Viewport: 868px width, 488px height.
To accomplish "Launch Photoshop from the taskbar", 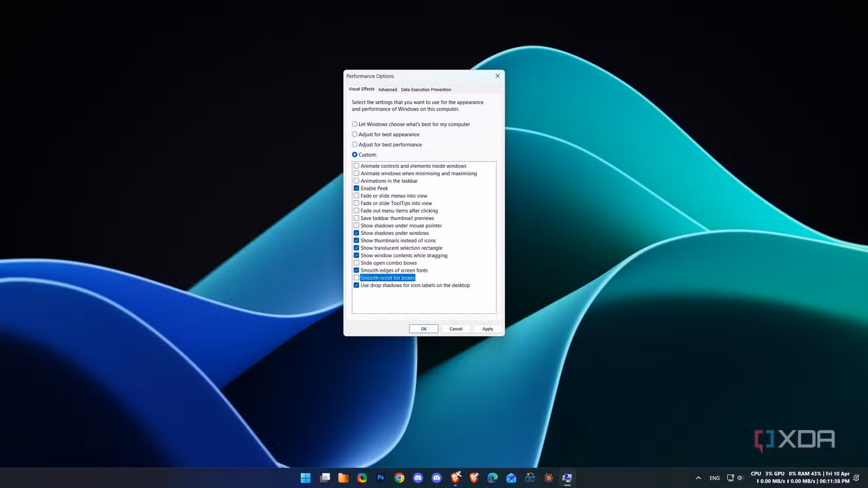I will point(380,477).
